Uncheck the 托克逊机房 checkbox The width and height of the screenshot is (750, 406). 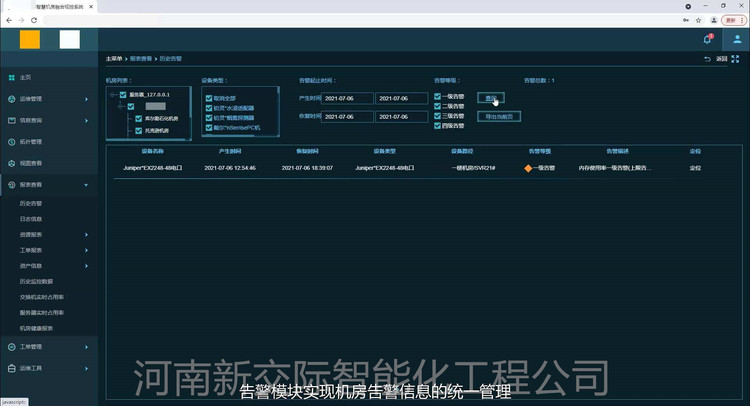(x=139, y=131)
